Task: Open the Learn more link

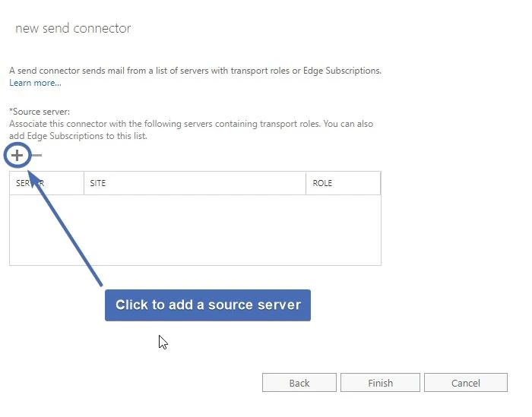Action: click(35, 83)
